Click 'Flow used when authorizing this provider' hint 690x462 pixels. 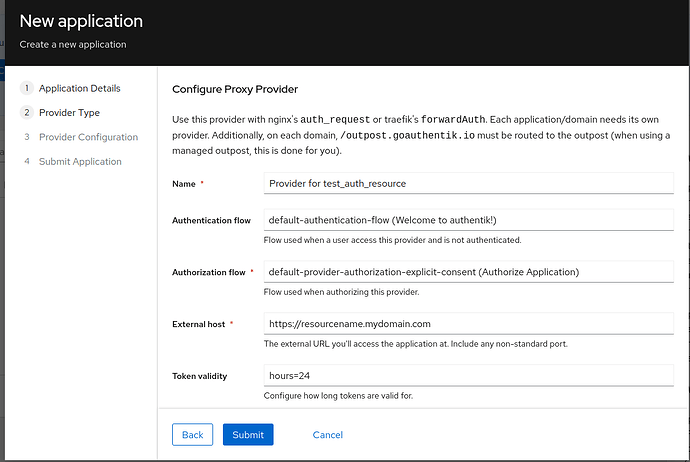tap(341, 292)
